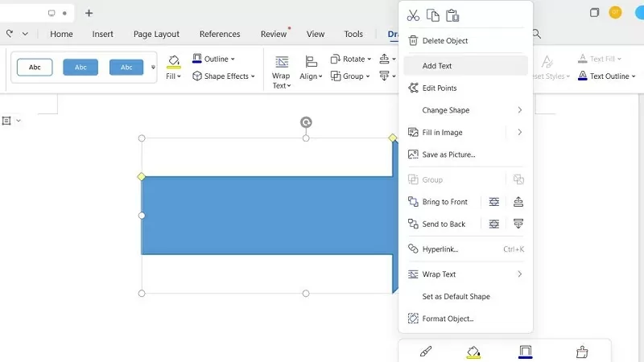Screen dimensions: 644x362
Task: Click the Bring Forward icon beside Bring to Front
Action: 518,202
